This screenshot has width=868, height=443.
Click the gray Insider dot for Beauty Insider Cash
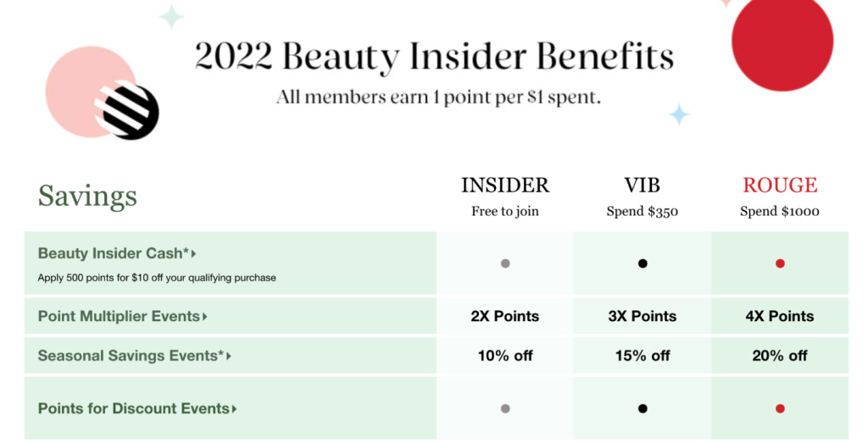[505, 263]
